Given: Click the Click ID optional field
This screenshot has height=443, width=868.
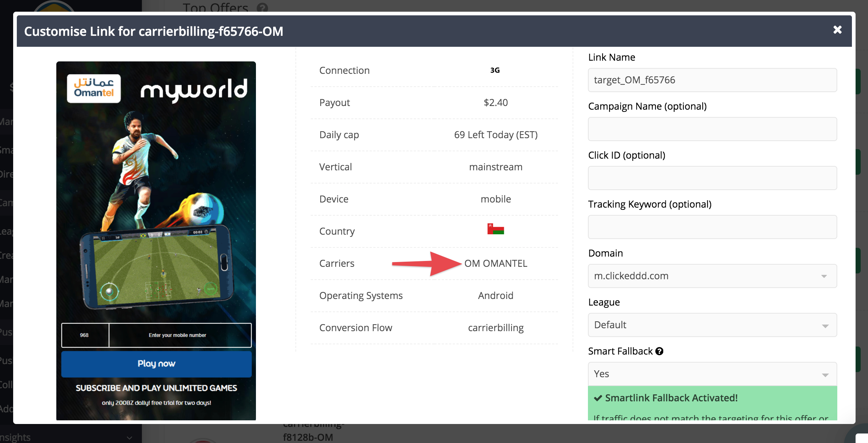Looking at the screenshot, I should (712, 178).
